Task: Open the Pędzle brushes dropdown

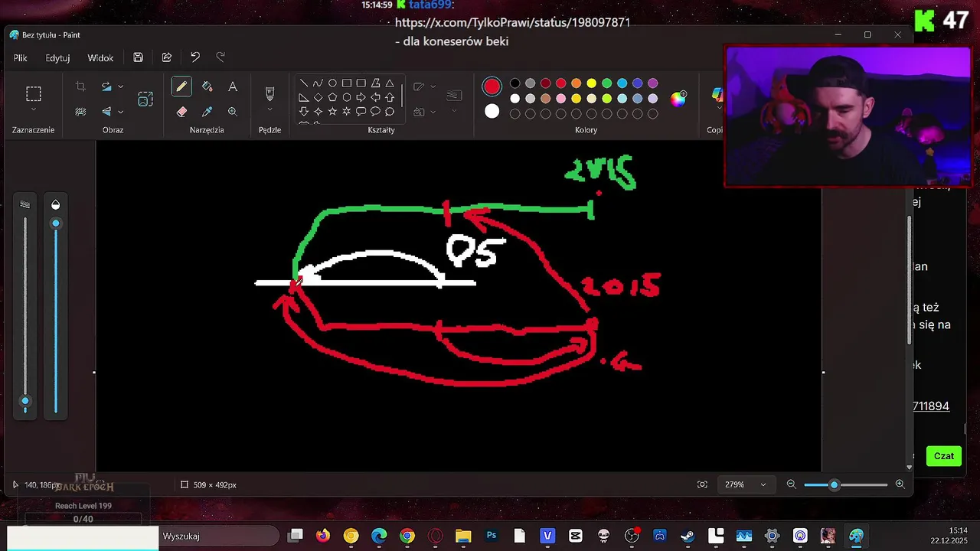Action: pyautogui.click(x=269, y=111)
